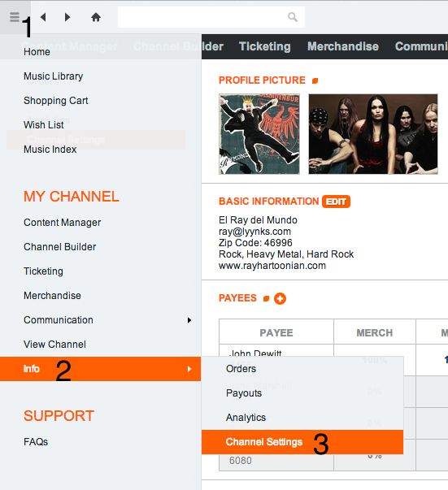Click the 6080 value in payee table
Image resolution: width=448 pixels, height=490 pixels.
(x=241, y=461)
